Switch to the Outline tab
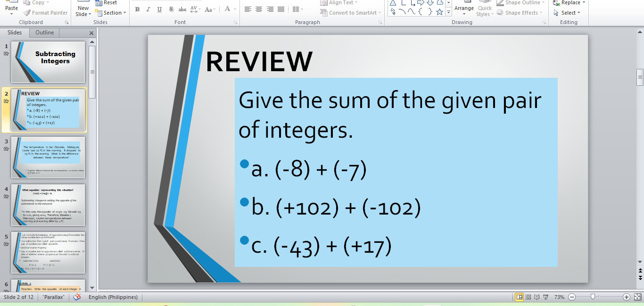This screenshot has height=306, width=644. (x=44, y=33)
